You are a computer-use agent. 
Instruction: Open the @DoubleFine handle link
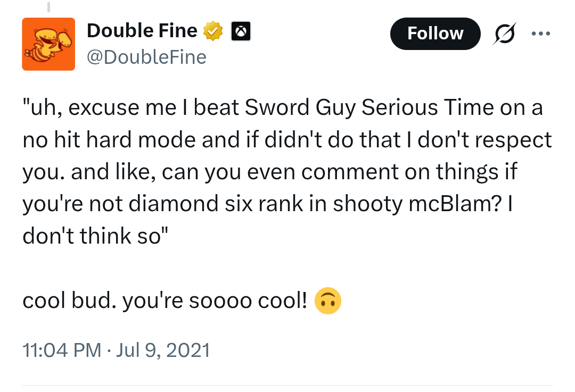tap(146, 56)
